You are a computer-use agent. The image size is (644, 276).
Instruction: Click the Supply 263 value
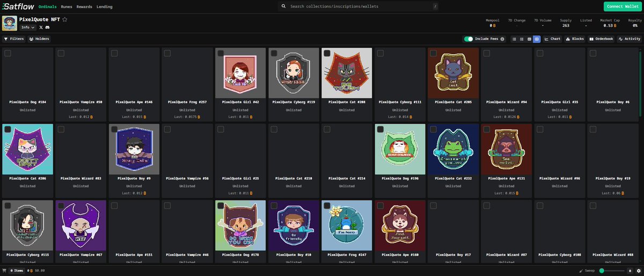[566, 25]
